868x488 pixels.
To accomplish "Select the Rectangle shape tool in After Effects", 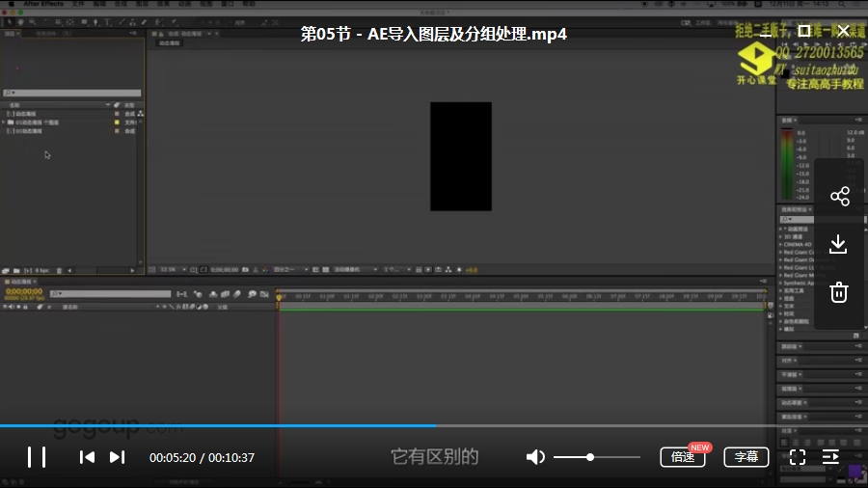I will pyautogui.click(x=84, y=22).
